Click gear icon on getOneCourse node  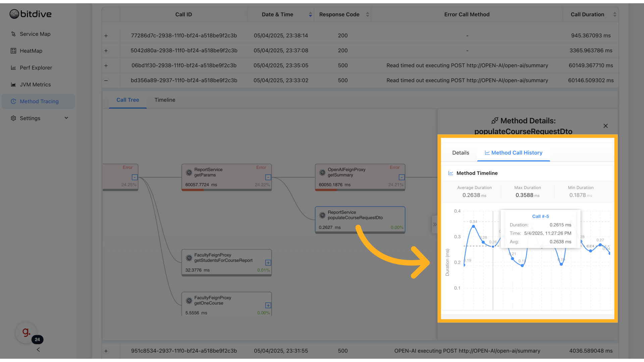[x=189, y=300]
